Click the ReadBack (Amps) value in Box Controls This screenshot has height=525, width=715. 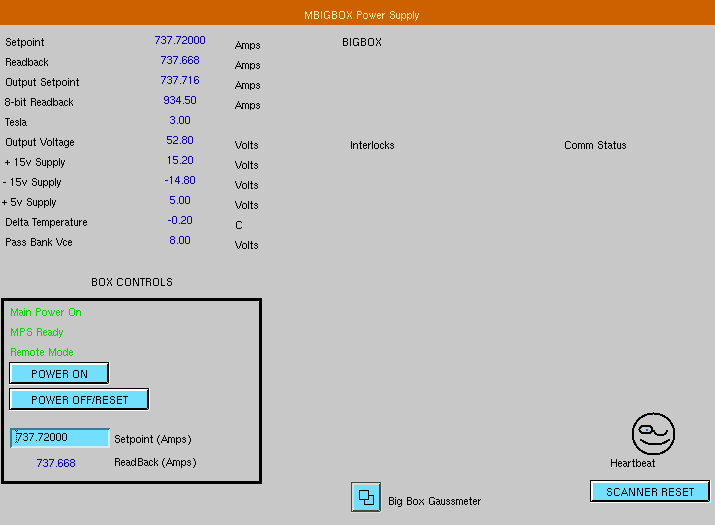[x=56, y=463]
